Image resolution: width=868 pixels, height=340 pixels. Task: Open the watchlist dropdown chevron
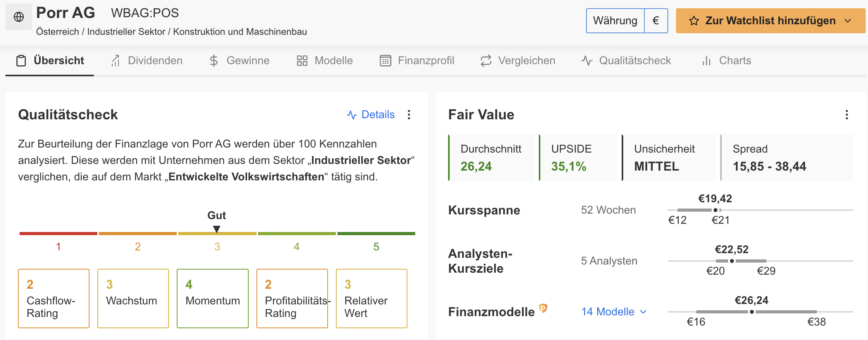(x=848, y=21)
